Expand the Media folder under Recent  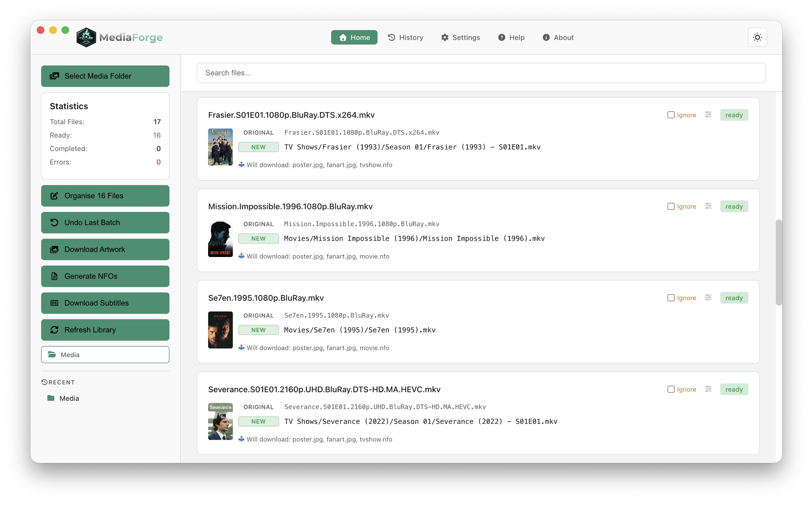(x=69, y=398)
